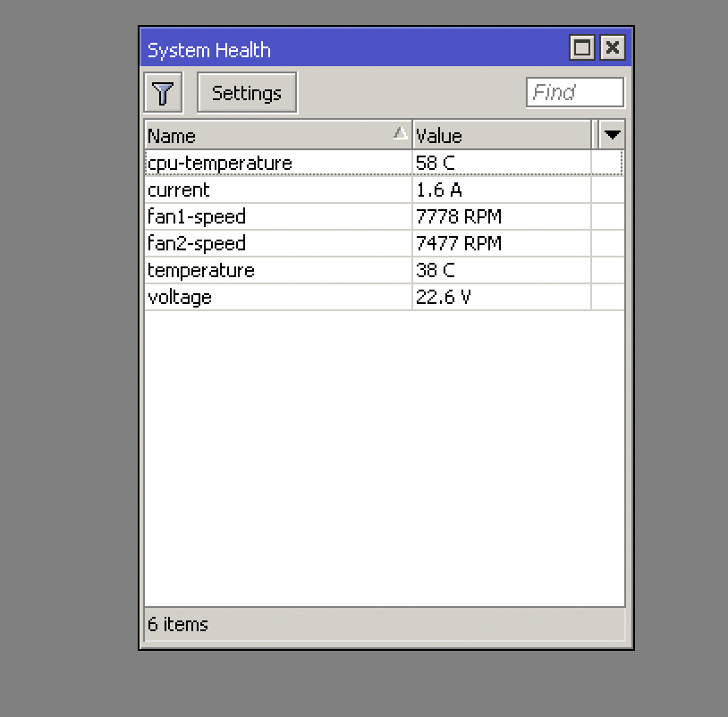Screen dimensions: 728x717
Task: Select the fan2-speed entry
Action: coord(197,243)
